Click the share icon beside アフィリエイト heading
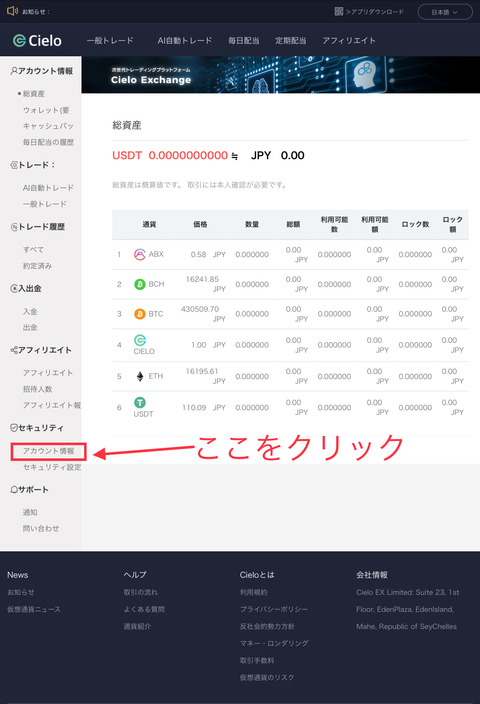The image size is (480, 704). pos(14,350)
